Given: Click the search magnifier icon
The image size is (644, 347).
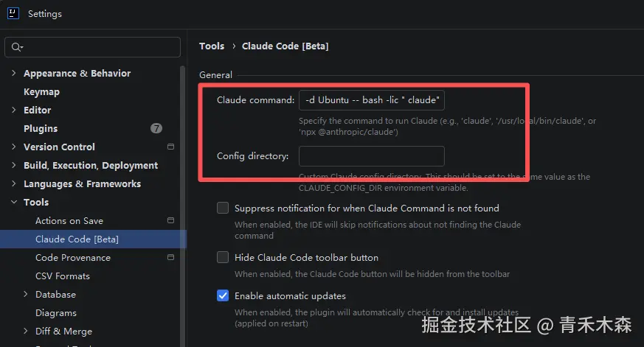Looking at the screenshot, I should point(17,47).
